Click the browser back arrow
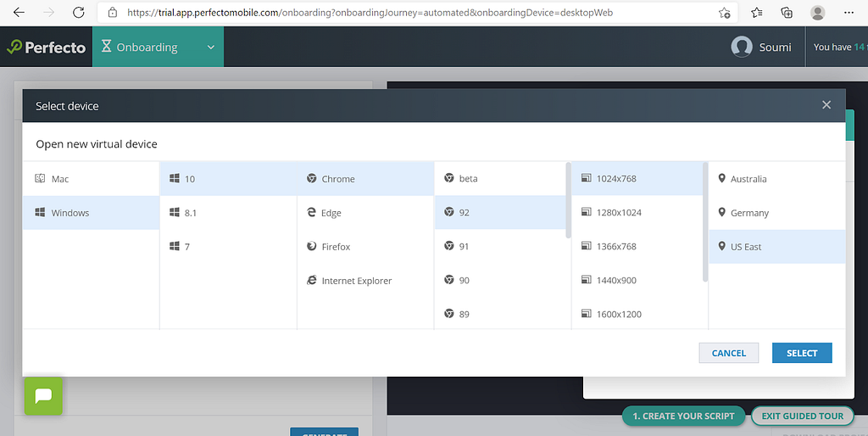 point(19,12)
